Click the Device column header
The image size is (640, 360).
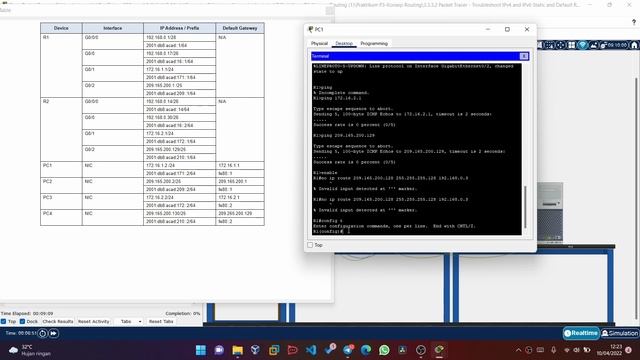click(61, 28)
